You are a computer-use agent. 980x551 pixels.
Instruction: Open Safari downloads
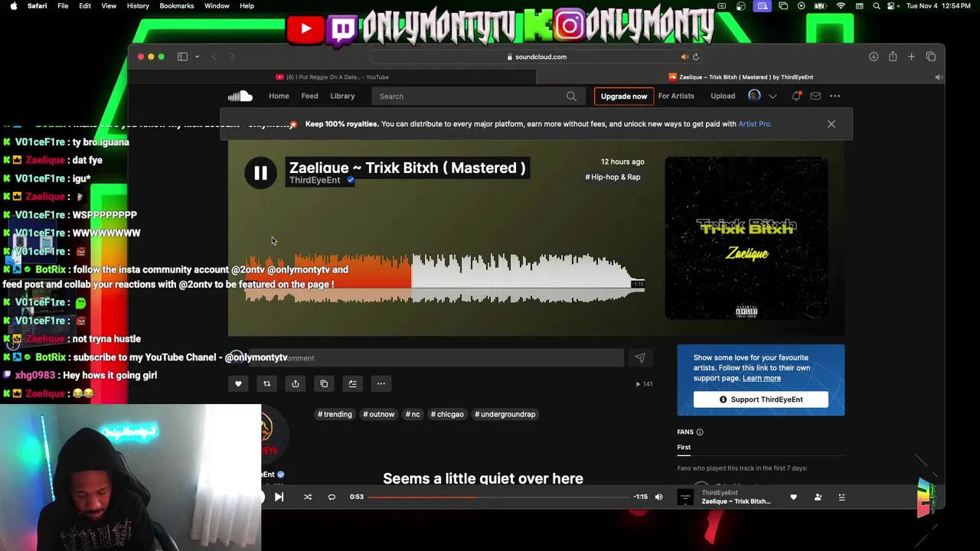tap(874, 57)
